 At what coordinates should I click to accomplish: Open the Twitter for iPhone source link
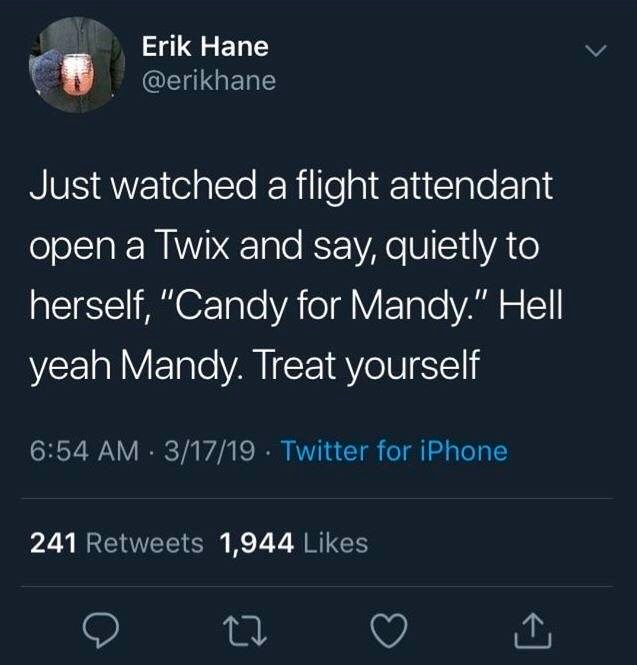pyautogui.click(x=394, y=450)
